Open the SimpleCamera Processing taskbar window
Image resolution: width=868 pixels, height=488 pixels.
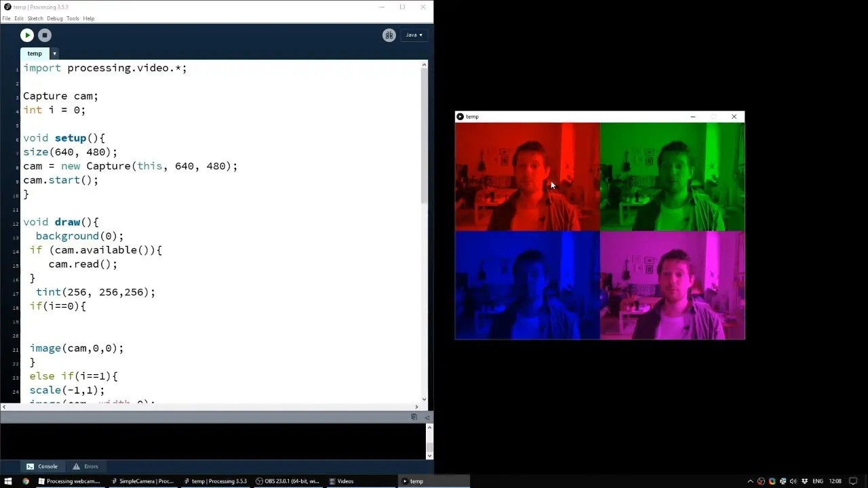(142, 481)
